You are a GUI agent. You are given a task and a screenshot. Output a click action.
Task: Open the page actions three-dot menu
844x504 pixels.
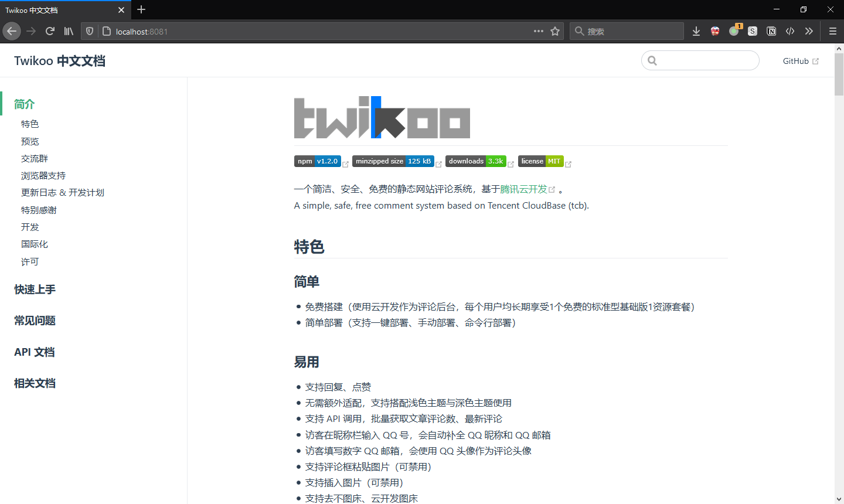tap(539, 31)
